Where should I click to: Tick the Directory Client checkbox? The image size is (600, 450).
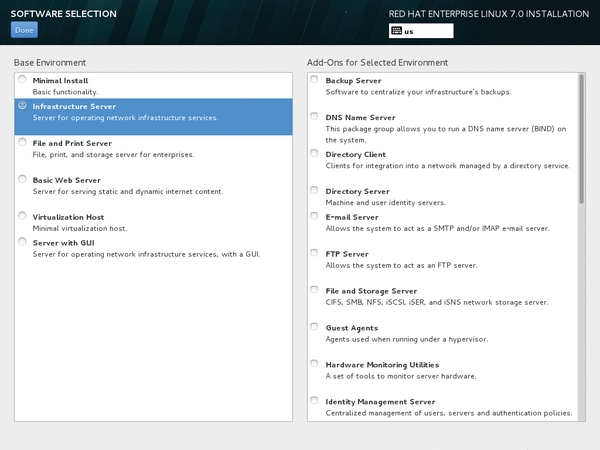314,153
